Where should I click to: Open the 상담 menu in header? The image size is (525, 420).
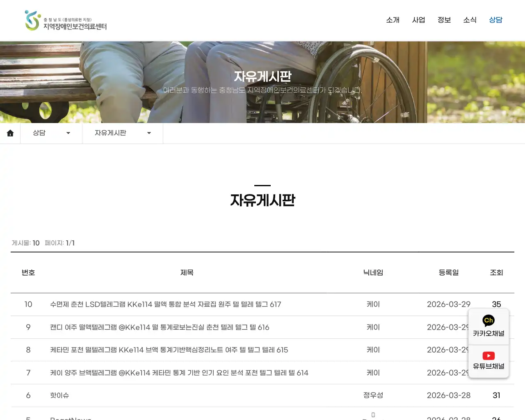click(x=495, y=20)
